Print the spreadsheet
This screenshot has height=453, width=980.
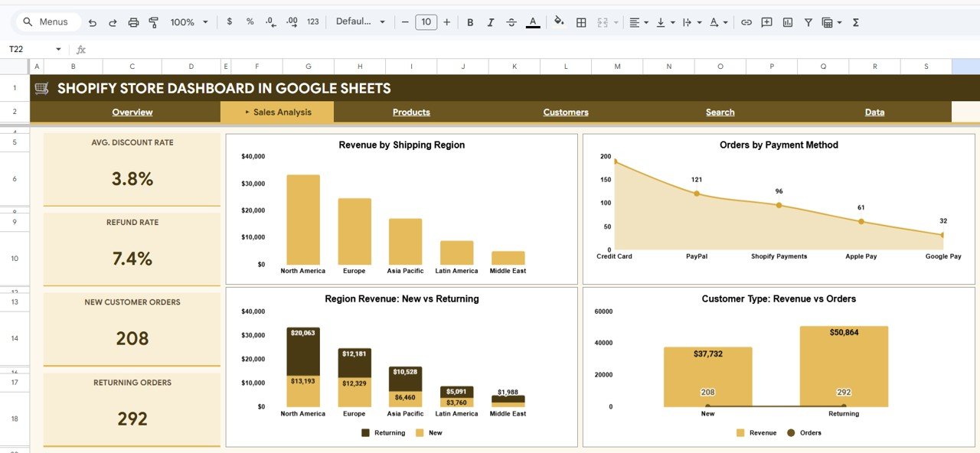tap(133, 22)
